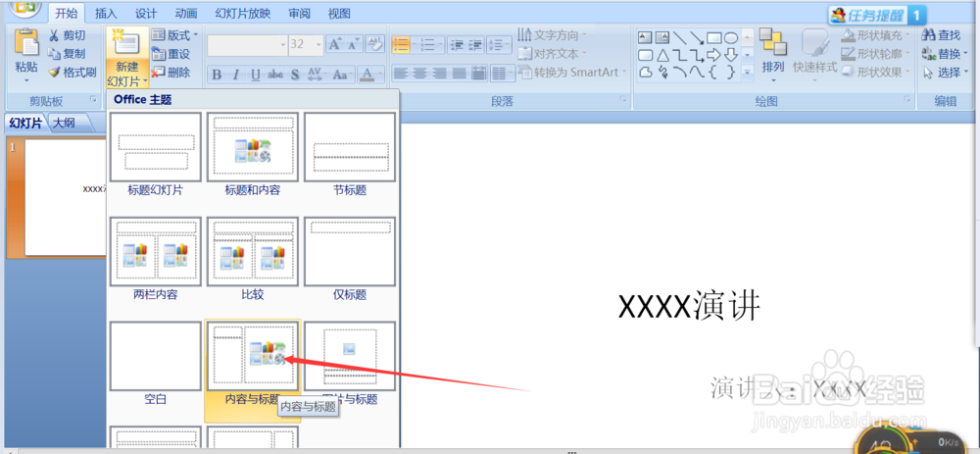Choose the oval shape

point(731,37)
